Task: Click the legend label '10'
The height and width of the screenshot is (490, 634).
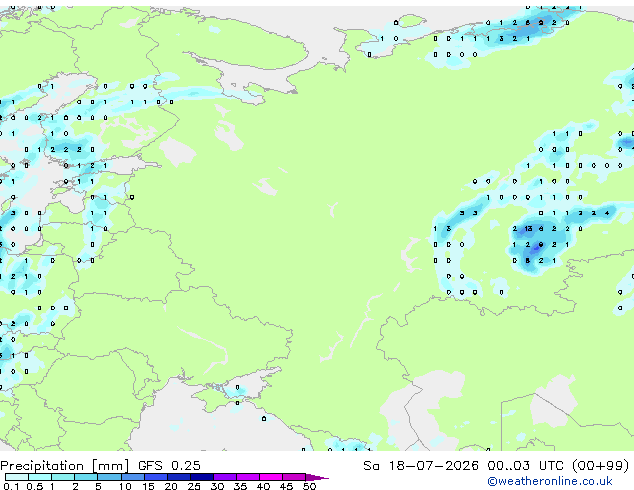Action: [x=125, y=486]
